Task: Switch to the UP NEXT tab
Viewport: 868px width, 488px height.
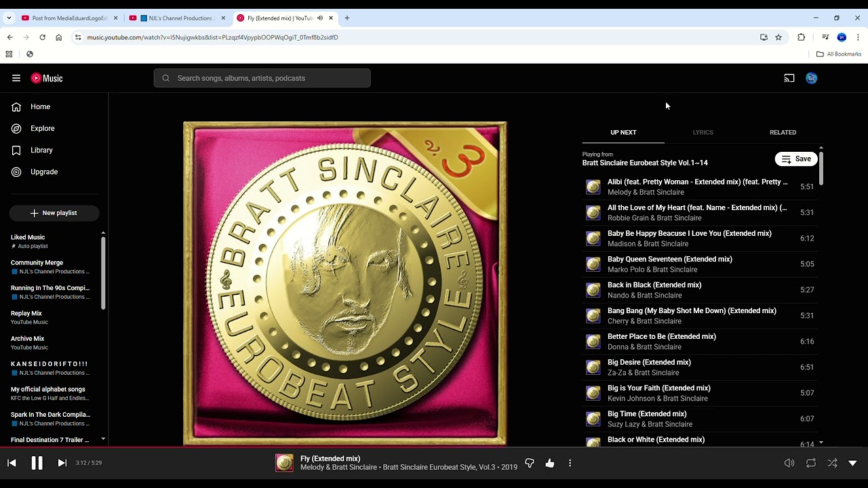Action: click(x=623, y=132)
